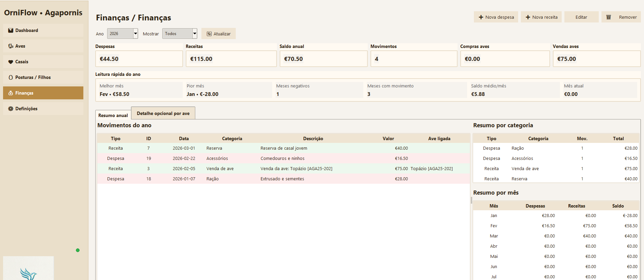Click the Aves bird icon
644x280 pixels.
(11, 46)
